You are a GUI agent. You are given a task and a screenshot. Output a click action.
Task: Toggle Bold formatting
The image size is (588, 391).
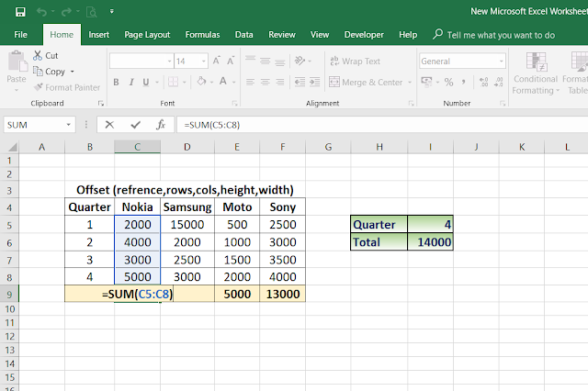point(117,82)
